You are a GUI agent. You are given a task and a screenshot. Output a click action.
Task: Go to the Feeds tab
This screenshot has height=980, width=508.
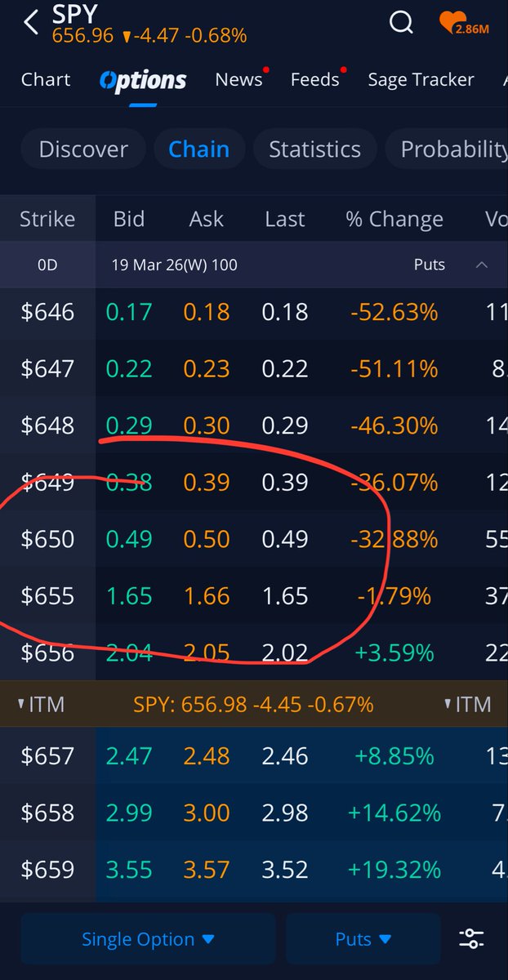pyautogui.click(x=314, y=79)
